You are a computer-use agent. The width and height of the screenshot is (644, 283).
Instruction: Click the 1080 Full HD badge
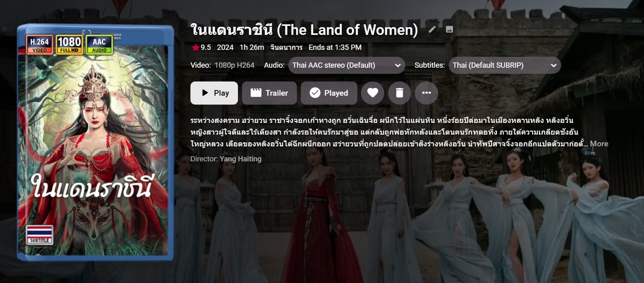(x=69, y=45)
